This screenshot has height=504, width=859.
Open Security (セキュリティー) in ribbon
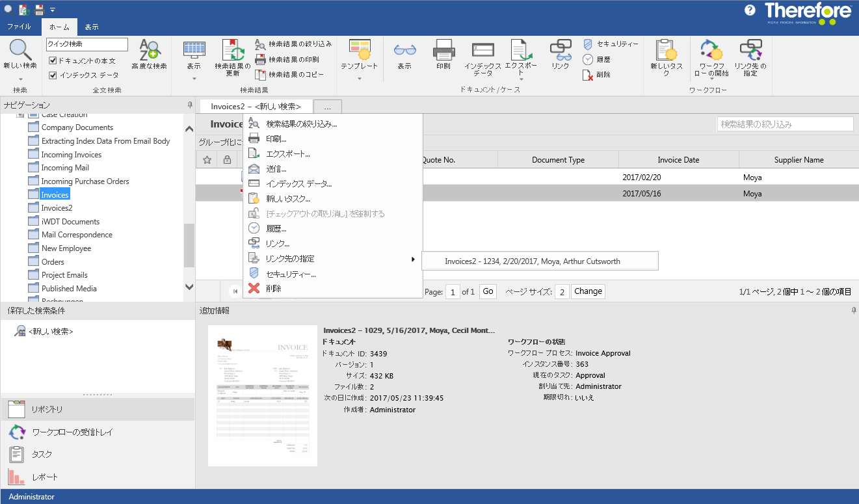611,44
